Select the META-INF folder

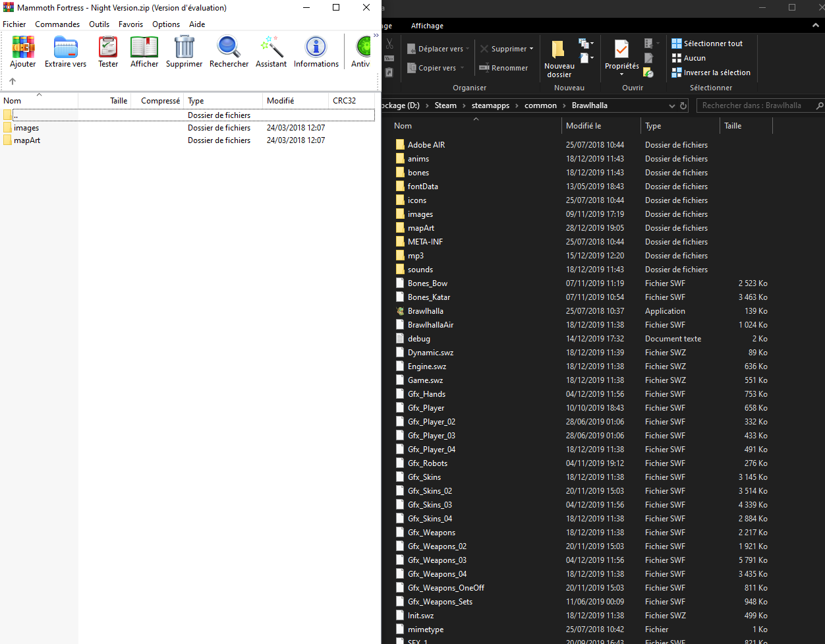425,242
